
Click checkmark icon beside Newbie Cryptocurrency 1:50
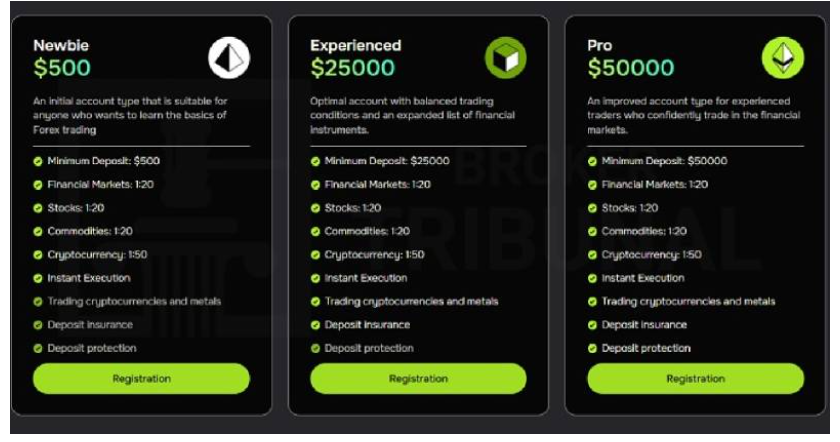(x=38, y=255)
